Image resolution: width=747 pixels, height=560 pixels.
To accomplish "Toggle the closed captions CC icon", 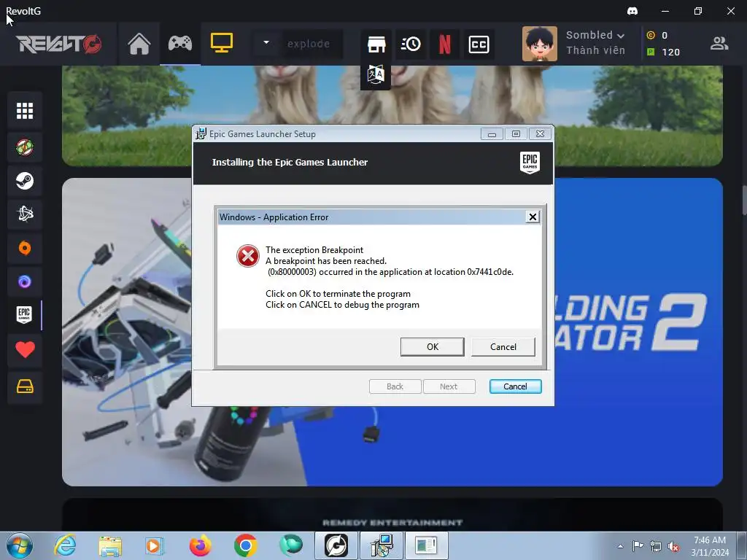I will [x=479, y=44].
